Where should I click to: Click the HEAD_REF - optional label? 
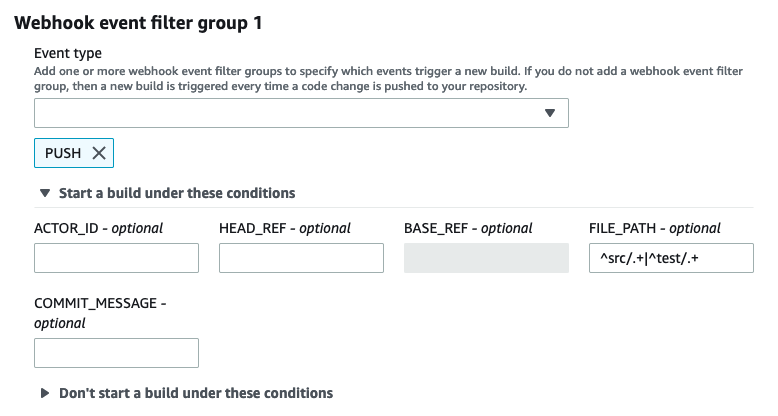(284, 228)
